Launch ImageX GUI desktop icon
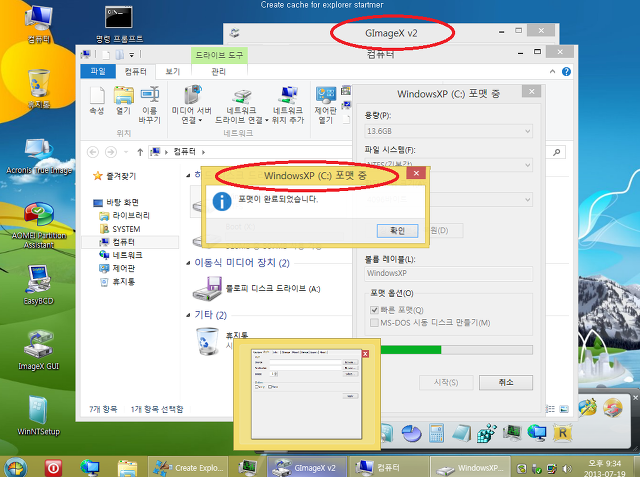Viewport: 640px width, 477px height. [x=39, y=350]
